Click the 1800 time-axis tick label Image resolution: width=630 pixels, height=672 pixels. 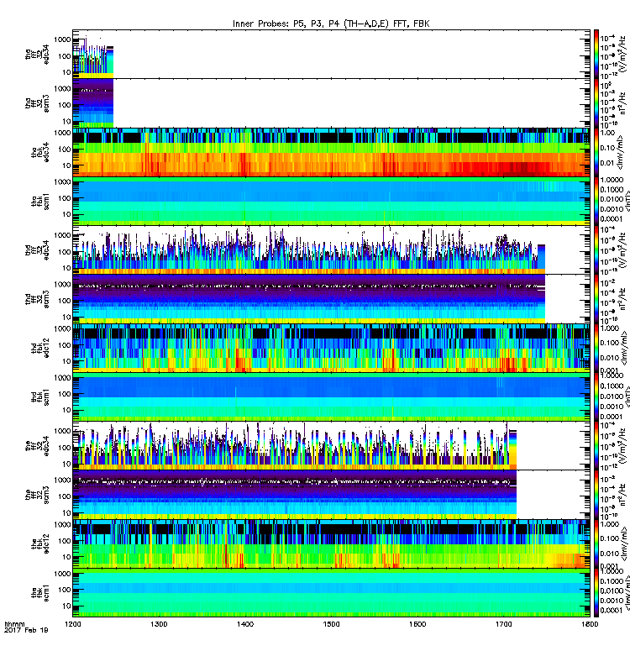[x=590, y=624]
